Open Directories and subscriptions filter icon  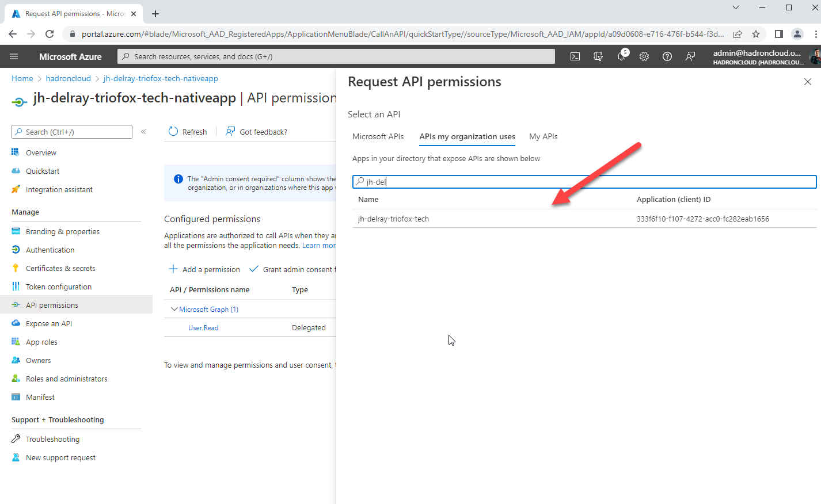(598, 56)
